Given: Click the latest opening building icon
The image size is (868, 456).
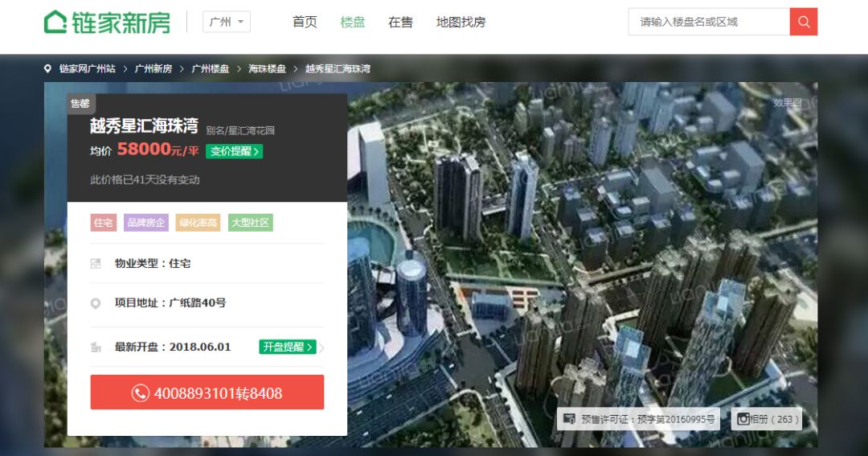Looking at the screenshot, I should (x=96, y=347).
